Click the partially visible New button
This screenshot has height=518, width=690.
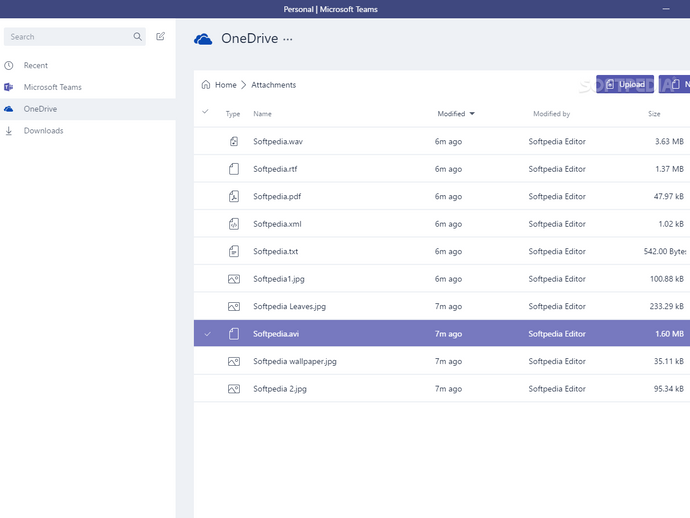675,84
